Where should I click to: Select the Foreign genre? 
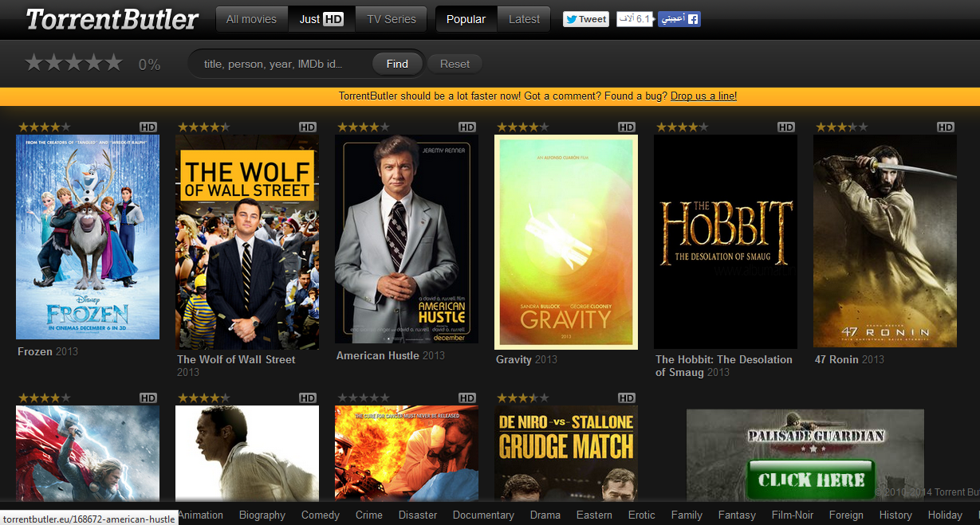846,515
